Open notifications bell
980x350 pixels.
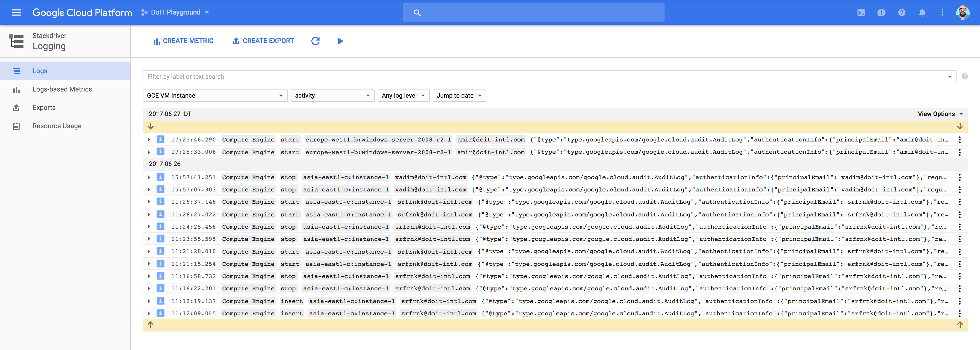point(922,12)
